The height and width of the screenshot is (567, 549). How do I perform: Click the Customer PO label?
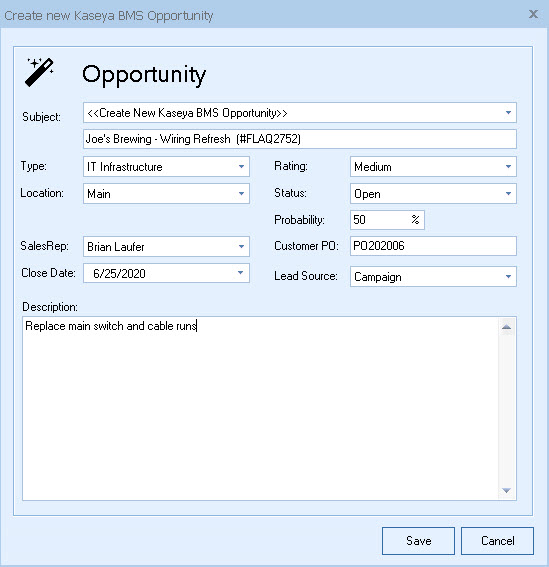coord(306,246)
